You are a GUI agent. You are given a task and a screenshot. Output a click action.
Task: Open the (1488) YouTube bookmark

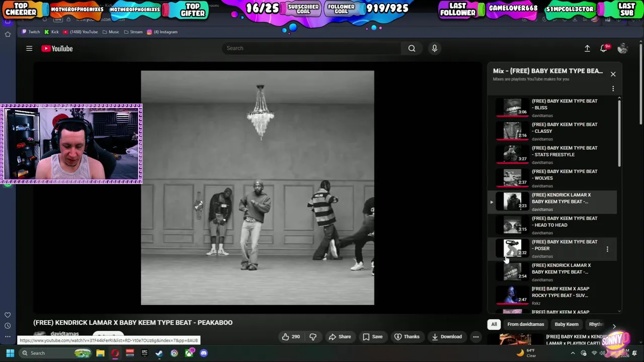80,32
